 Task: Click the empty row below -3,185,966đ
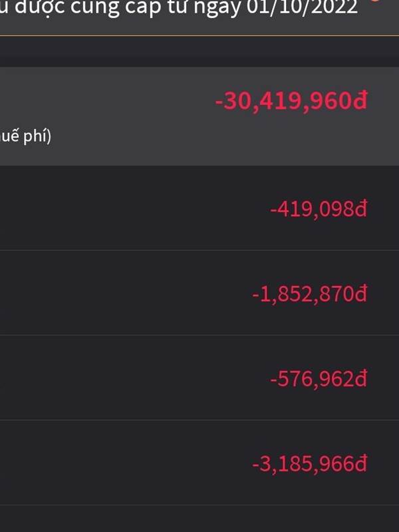(x=199, y=519)
